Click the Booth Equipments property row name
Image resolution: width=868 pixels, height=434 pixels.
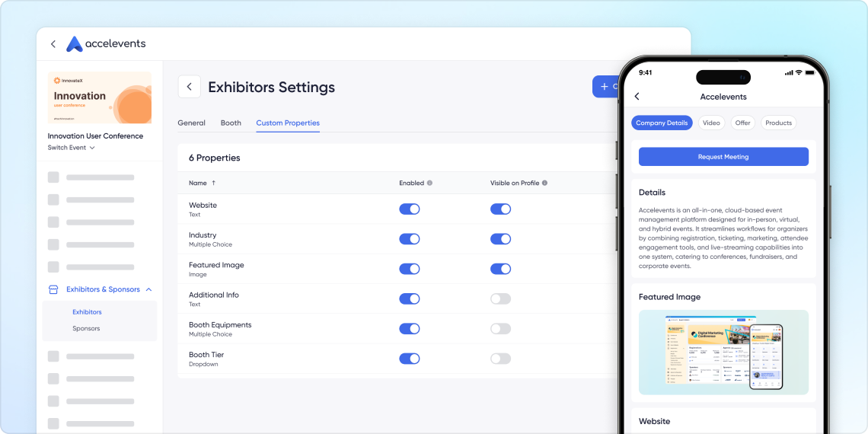[220, 325]
